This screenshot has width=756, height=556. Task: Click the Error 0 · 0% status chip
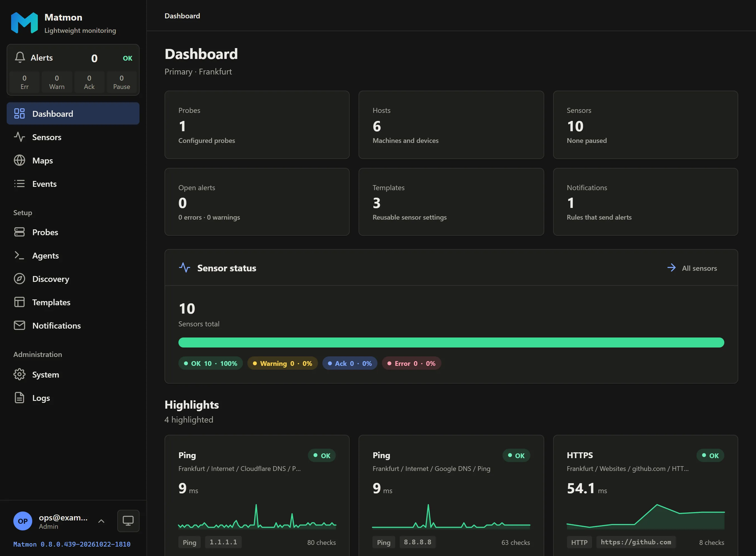pyautogui.click(x=411, y=364)
